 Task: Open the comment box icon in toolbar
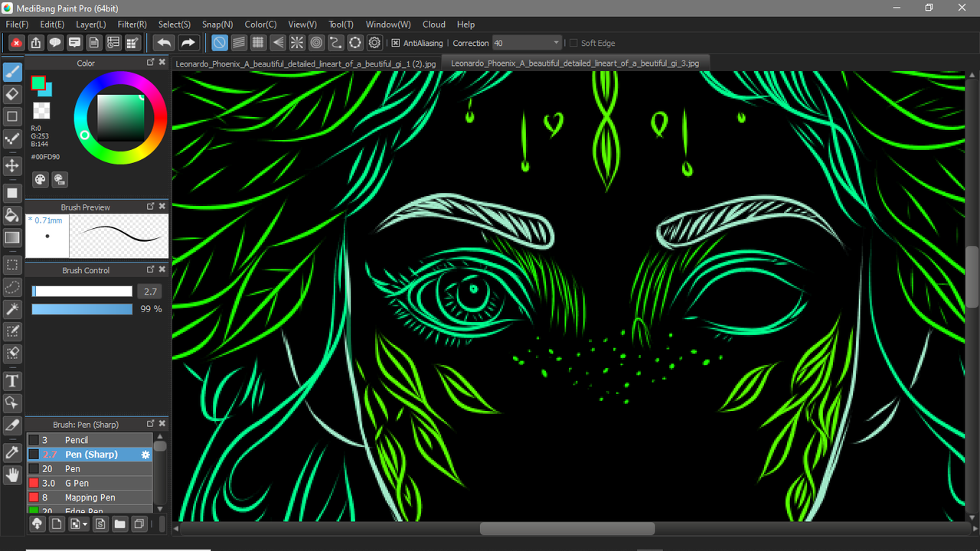click(74, 43)
